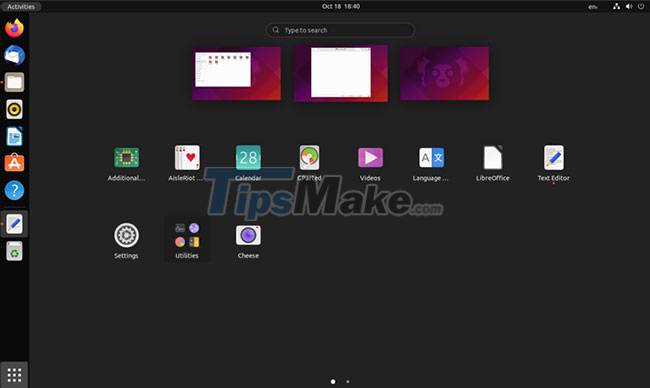Viewport: 650px width, 388px height.
Task: Open Ubuntu Software from the dock
Action: click(15, 163)
